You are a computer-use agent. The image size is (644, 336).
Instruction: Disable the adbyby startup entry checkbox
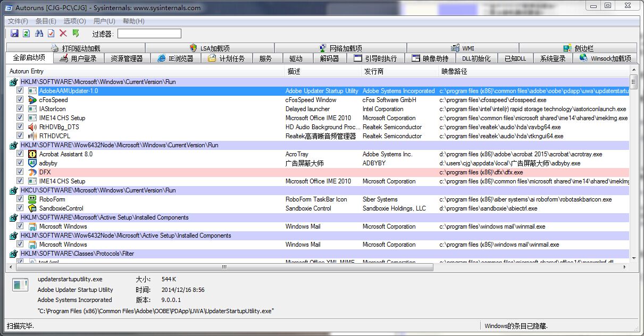tap(20, 163)
